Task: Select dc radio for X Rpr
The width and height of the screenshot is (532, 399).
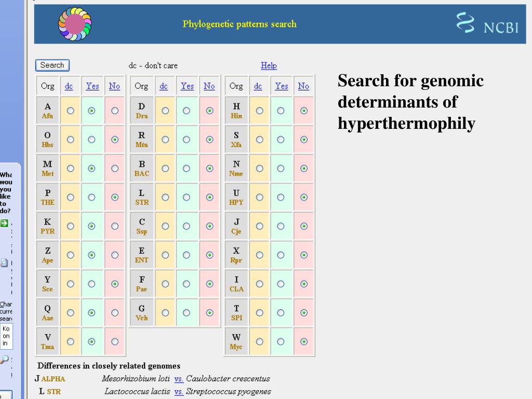Action: pos(260,255)
